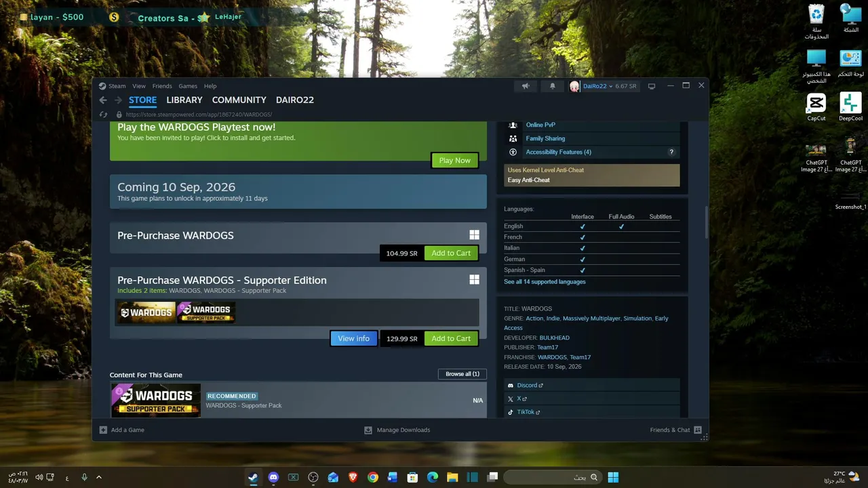The width and height of the screenshot is (868, 488).
Task: Click the Family Sharing feature link
Action: click(x=545, y=138)
